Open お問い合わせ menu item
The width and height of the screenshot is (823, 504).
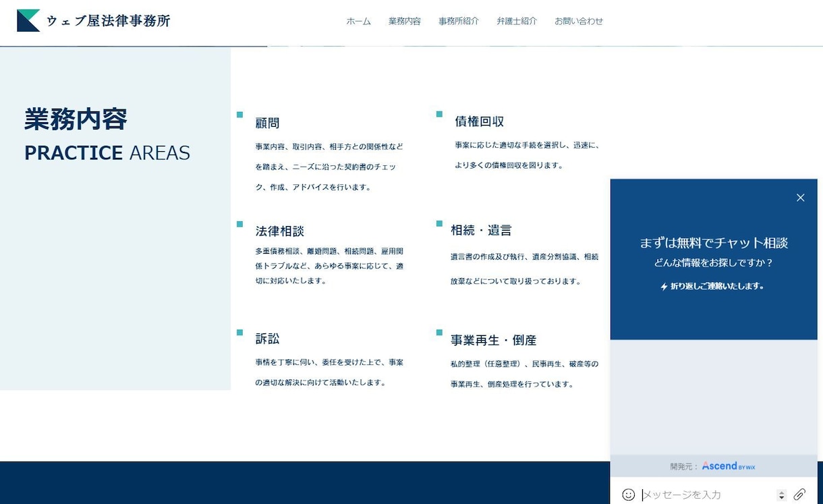(579, 21)
